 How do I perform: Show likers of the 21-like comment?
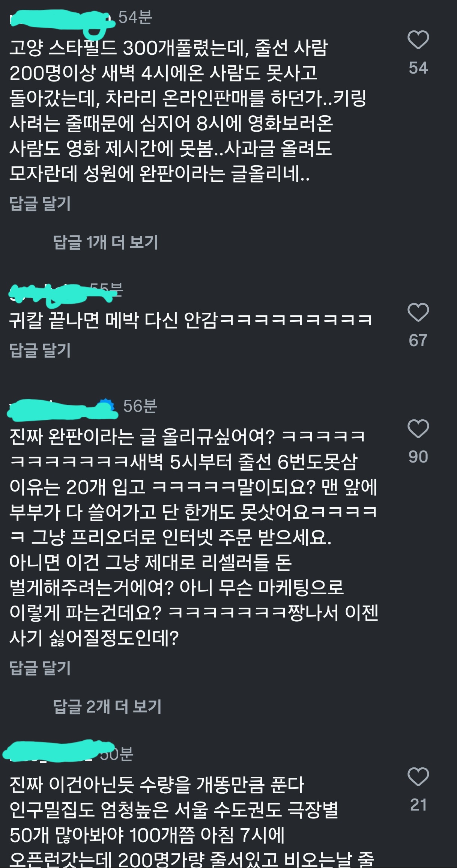click(418, 805)
